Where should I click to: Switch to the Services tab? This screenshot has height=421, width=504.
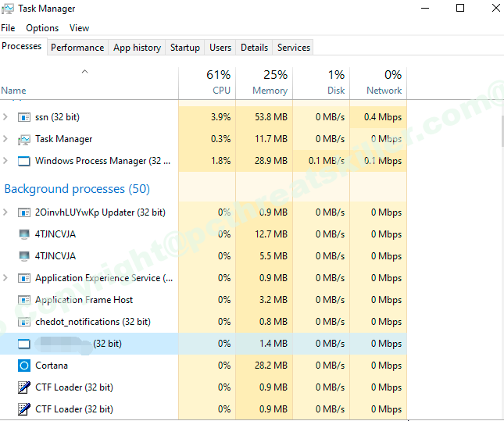294,48
